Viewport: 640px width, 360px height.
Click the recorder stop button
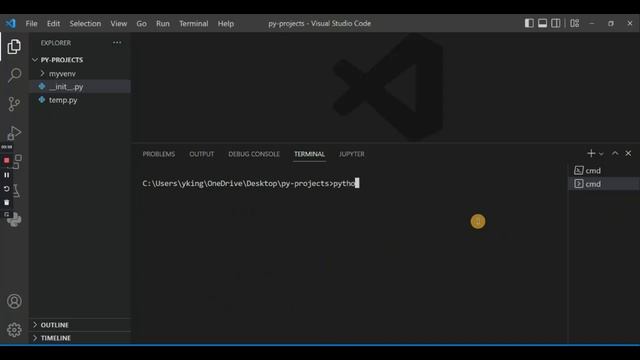point(7,160)
